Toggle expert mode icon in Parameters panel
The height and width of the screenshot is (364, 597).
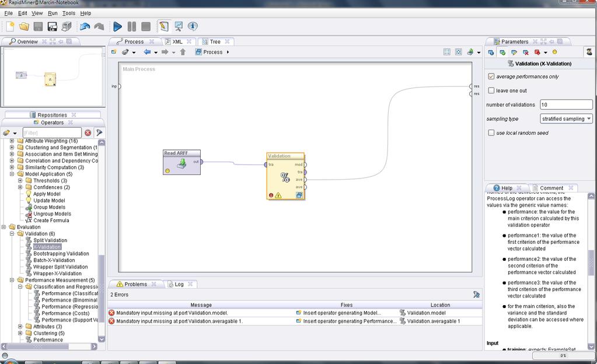(589, 52)
